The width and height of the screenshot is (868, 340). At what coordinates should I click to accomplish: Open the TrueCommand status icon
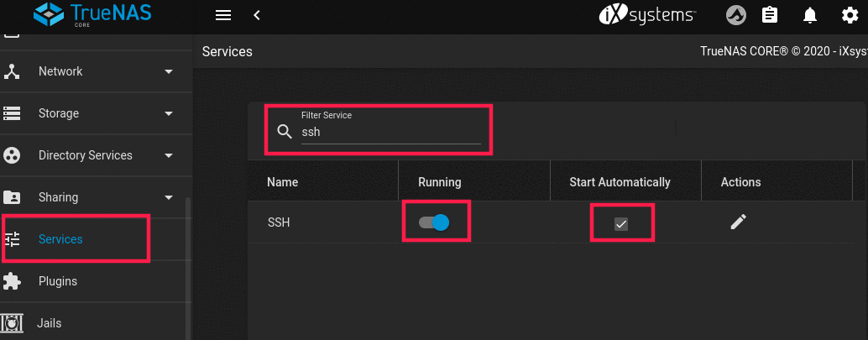[736, 15]
